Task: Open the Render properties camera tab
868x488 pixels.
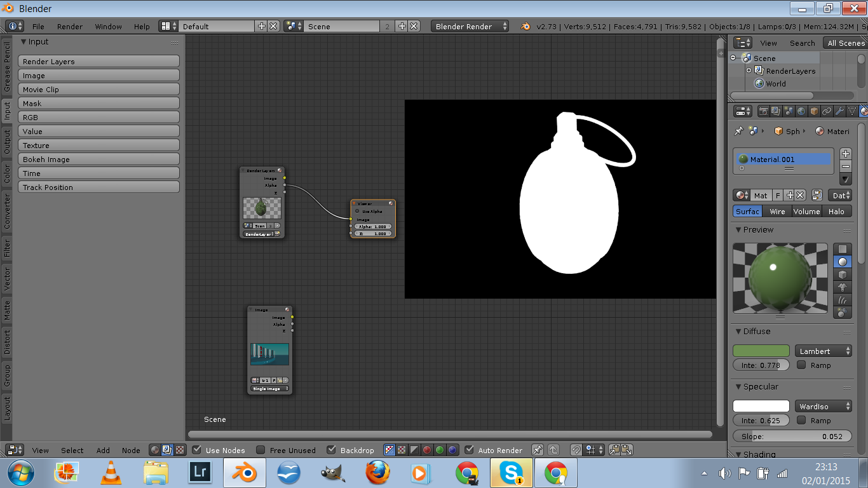Action: pyautogui.click(x=764, y=111)
